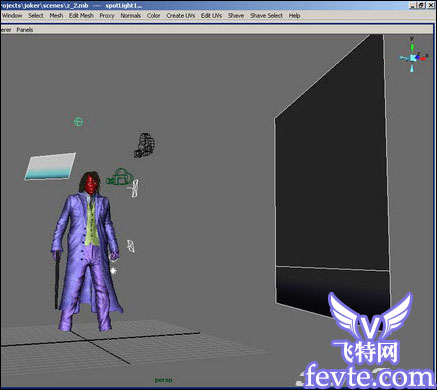This screenshot has height=390, width=437.
Task: Click the persp camera label
Action: [164, 380]
